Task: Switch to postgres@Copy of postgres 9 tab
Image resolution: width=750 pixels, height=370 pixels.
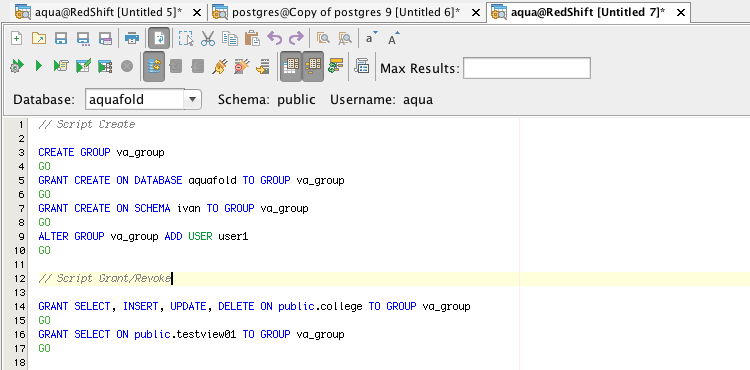Action: pos(346,13)
